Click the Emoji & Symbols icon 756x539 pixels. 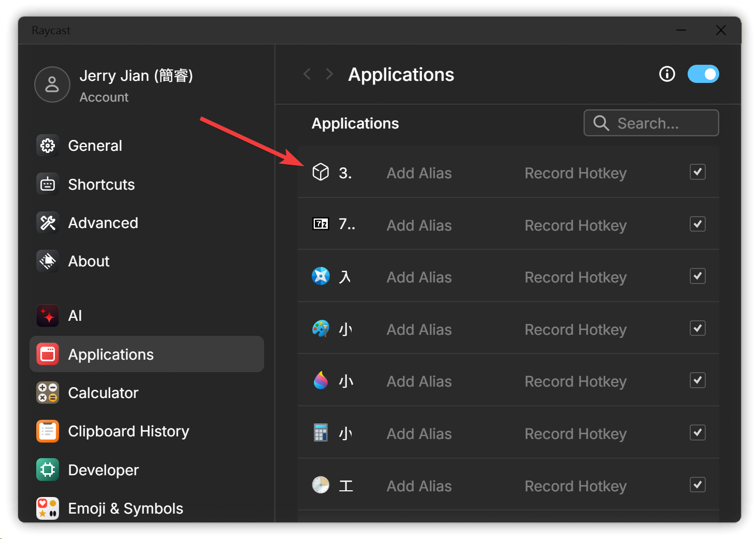(x=48, y=508)
